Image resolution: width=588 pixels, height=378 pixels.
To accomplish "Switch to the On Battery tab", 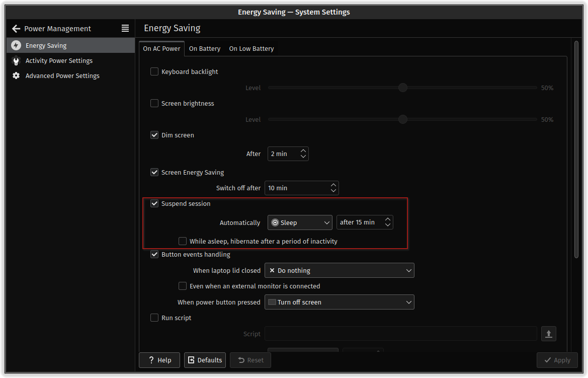I will coord(204,49).
